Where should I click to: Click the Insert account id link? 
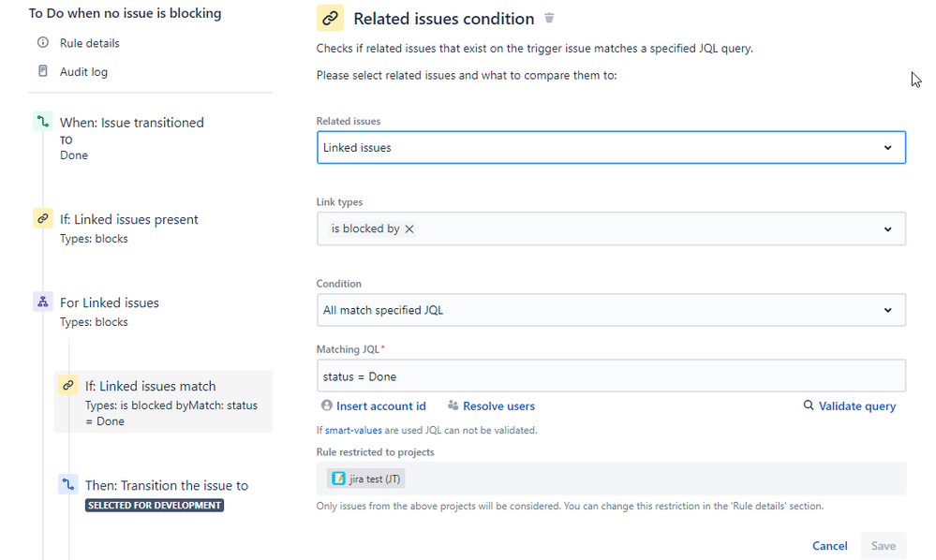point(380,406)
